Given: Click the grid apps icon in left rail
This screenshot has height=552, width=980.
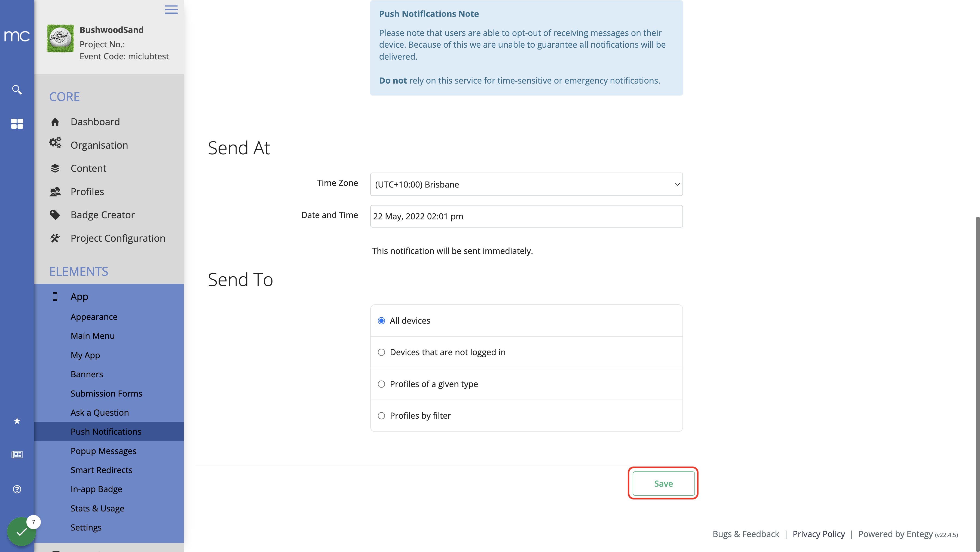Looking at the screenshot, I should coord(17,124).
